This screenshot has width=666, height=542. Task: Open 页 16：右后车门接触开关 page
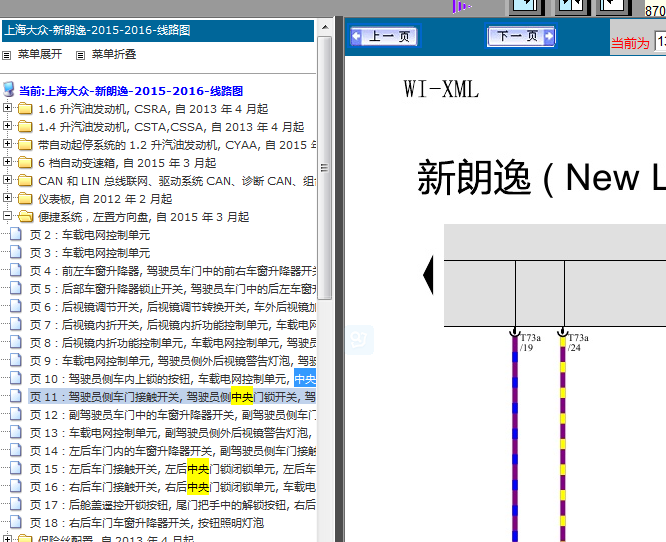point(173,487)
